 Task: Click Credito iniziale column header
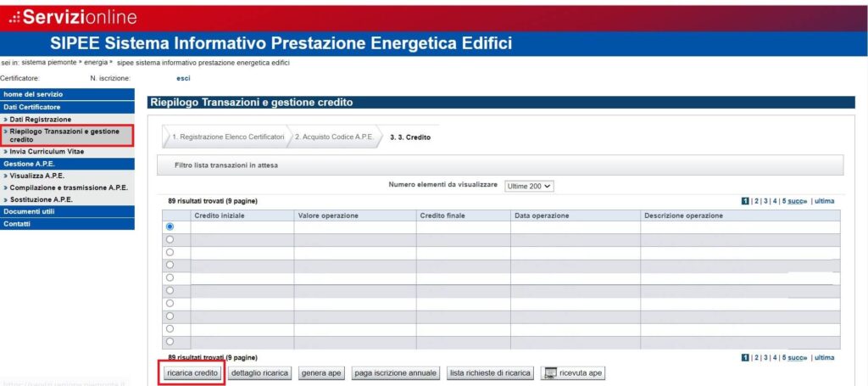point(242,215)
